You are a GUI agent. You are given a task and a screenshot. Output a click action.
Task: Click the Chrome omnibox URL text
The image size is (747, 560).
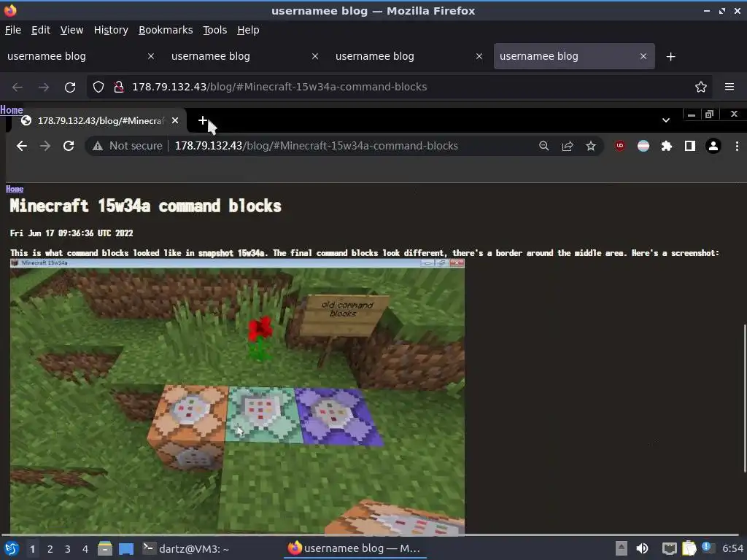click(x=317, y=146)
